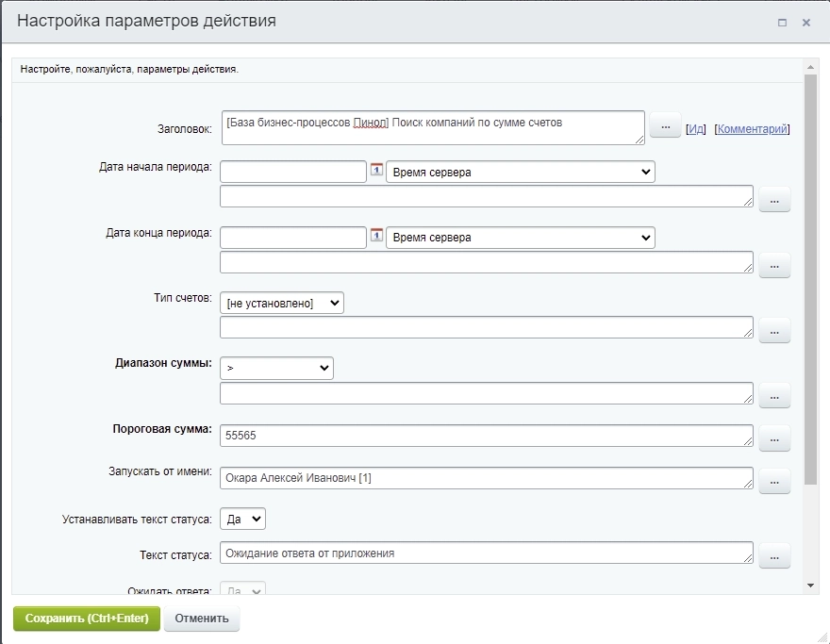Click the vertical scrollbar down arrow
Image resolution: width=830 pixels, height=644 pixels.
[x=809, y=586]
